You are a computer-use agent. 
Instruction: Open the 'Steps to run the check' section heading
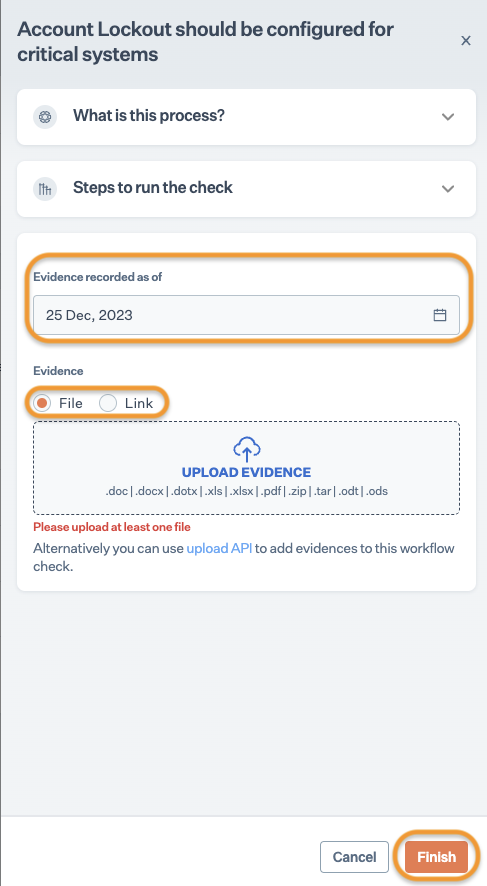coord(153,188)
